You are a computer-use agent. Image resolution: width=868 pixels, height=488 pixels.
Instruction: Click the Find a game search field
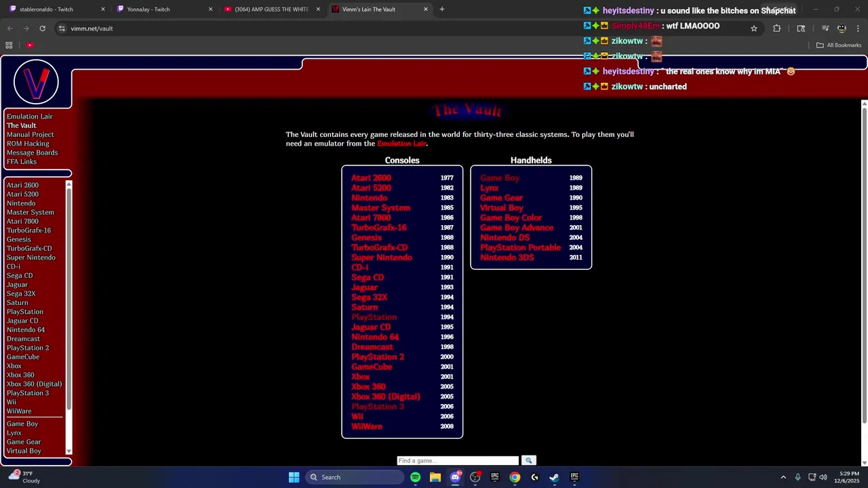(x=458, y=461)
